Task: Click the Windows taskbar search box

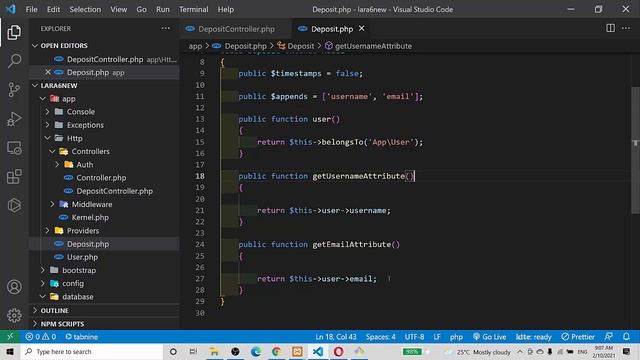Action: click(92, 351)
